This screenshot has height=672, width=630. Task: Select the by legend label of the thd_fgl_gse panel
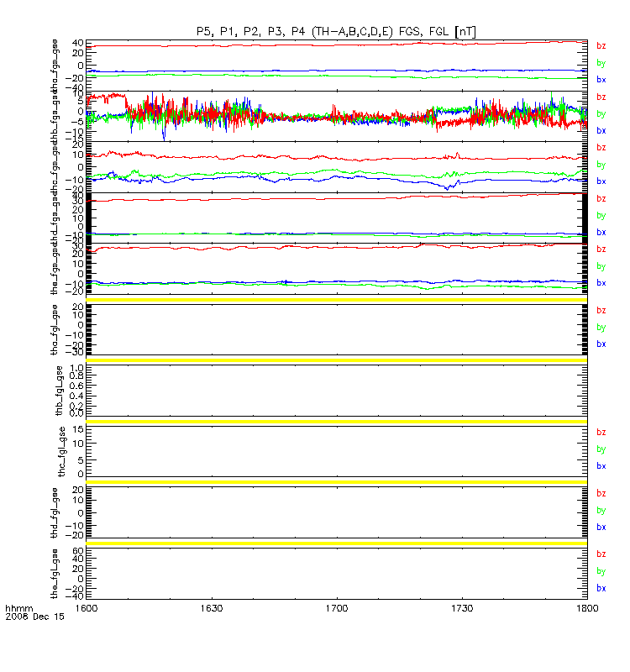(601, 511)
